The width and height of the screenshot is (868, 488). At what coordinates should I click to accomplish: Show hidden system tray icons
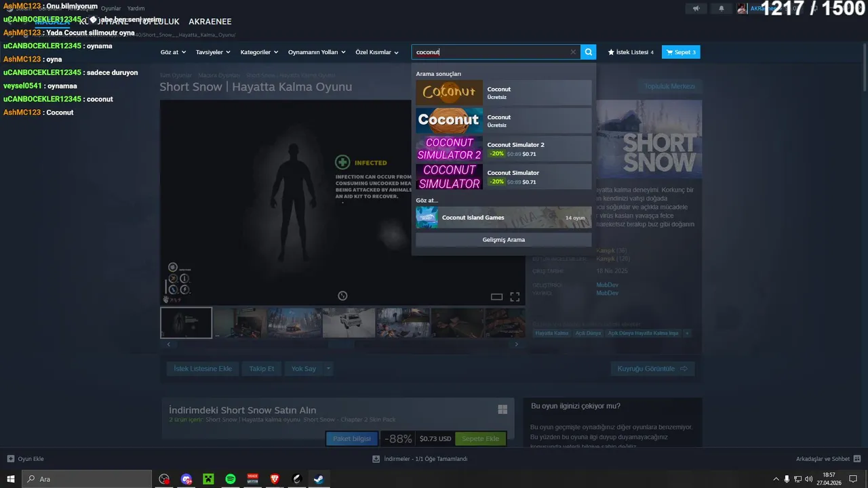click(776, 479)
